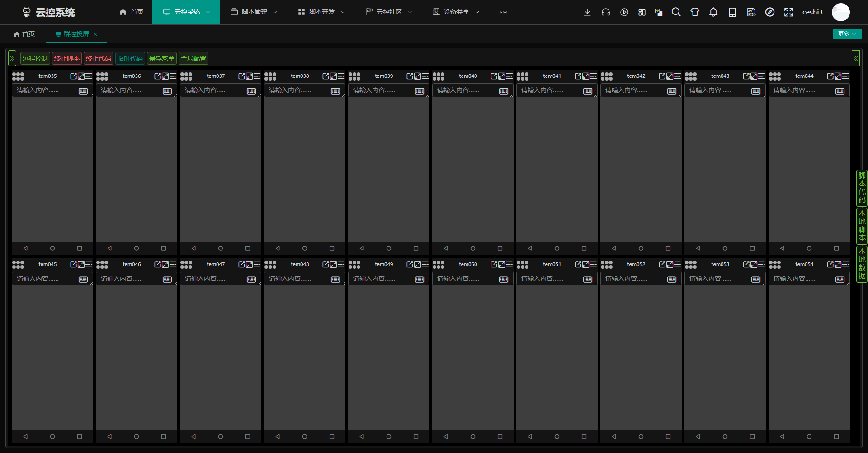The width and height of the screenshot is (868, 453).
Task: Switch to the 首页 tab
Action: (24, 34)
